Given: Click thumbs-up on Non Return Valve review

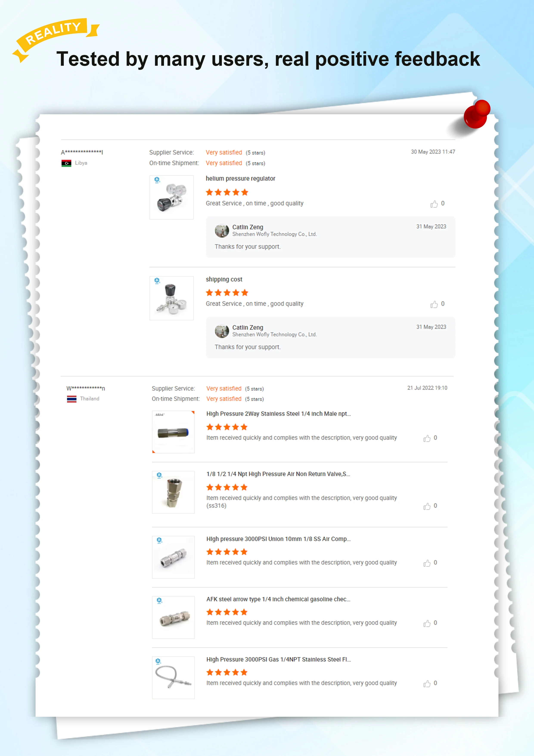Looking at the screenshot, I should click(x=427, y=506).
